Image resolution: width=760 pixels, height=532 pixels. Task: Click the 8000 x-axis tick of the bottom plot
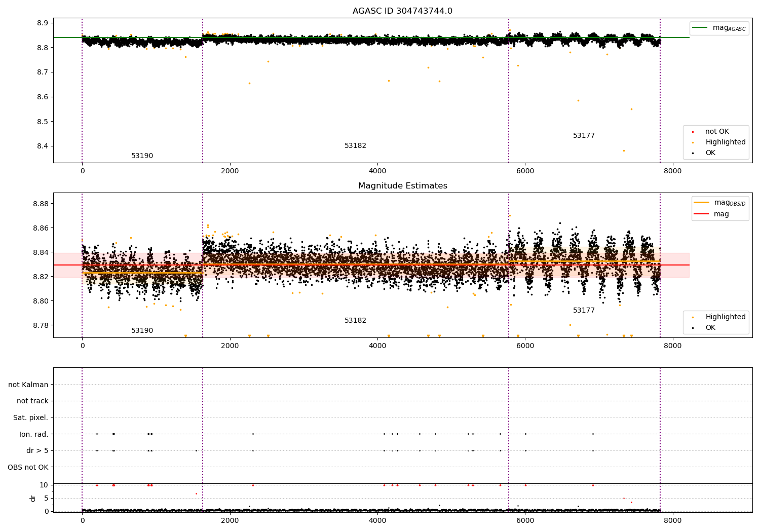(x=673, y=520)
